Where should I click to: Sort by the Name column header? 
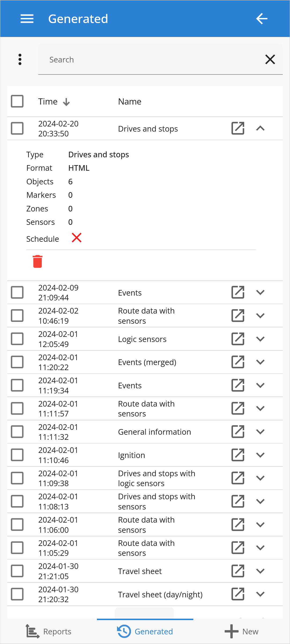pos(130,102)
